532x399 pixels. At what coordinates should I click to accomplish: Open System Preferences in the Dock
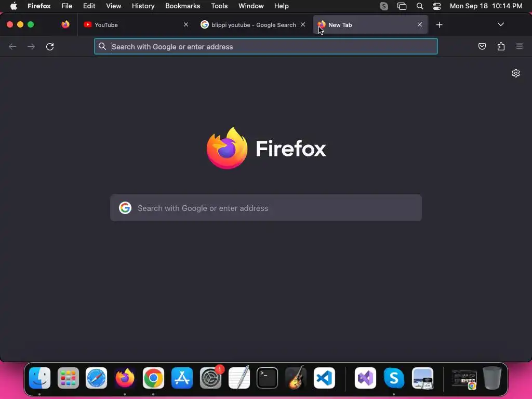(211, 378)
